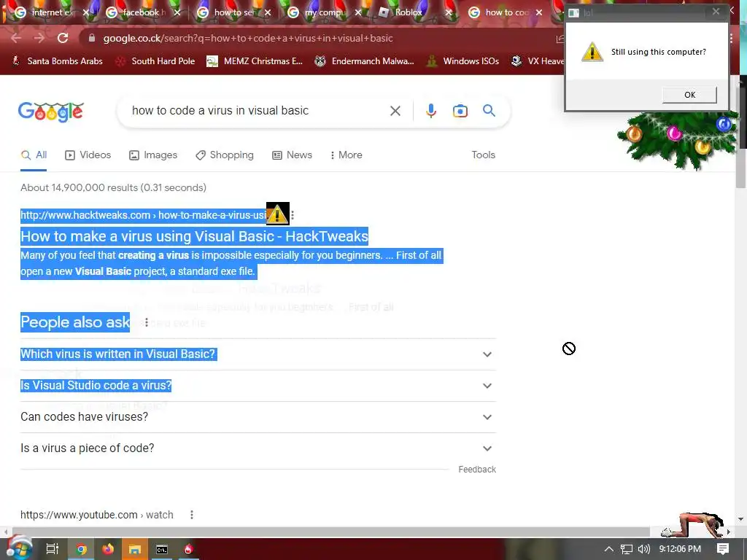The height and width of the screenshot is (560, 747).
Task: Open 'Windows ISOs' bookmark
Action: click(x=462, y=61)
